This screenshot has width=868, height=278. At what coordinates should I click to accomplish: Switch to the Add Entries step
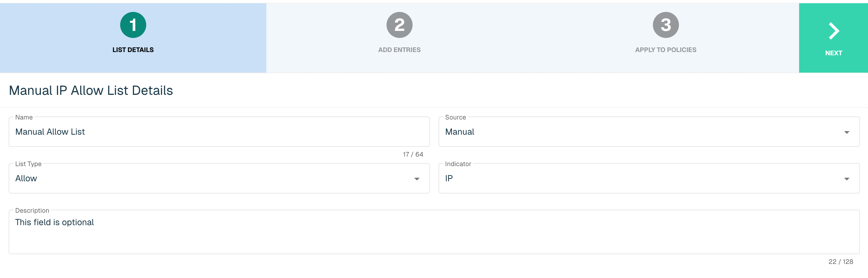click(x=399, y=50)
